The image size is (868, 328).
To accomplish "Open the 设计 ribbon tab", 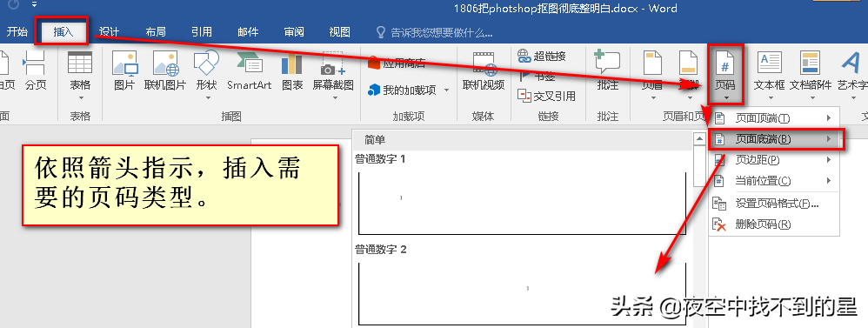I will (x=109, y=32).
